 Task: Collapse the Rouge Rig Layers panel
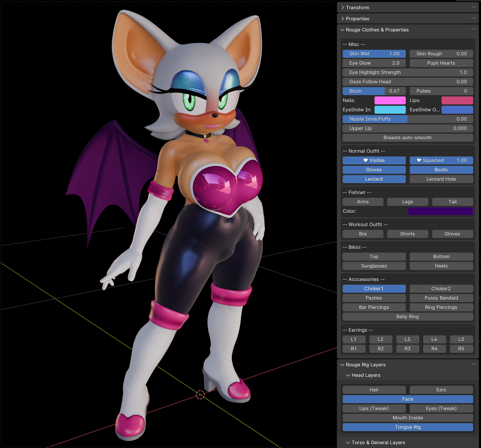click(342, 365)
